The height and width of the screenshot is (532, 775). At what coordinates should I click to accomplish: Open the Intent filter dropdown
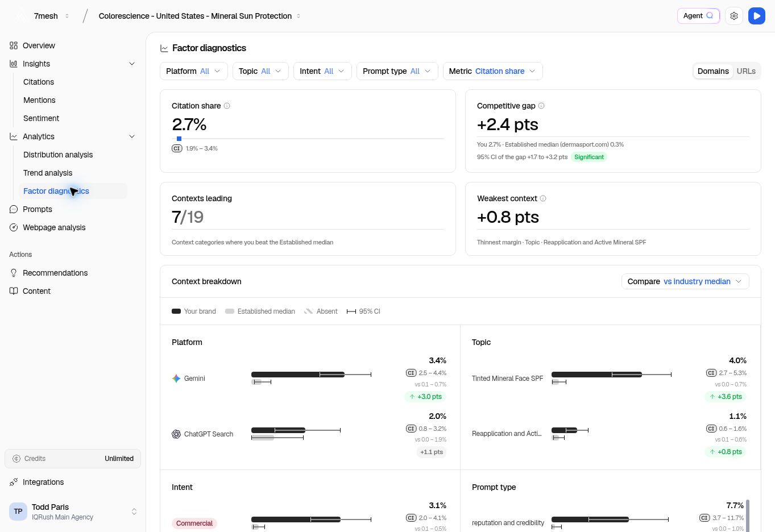322,71
